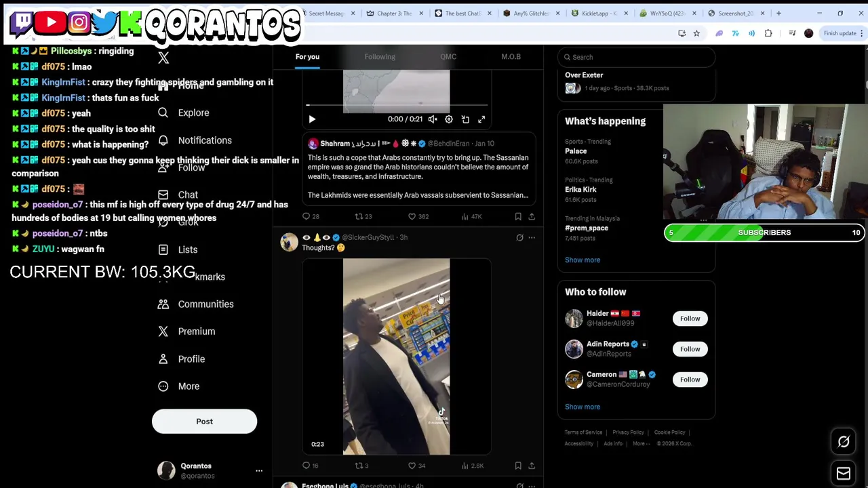Viewport: 868px width, 488px height.
Task: Switch to the Following tab
Action: pyautogui.click(x=380, y=57)
